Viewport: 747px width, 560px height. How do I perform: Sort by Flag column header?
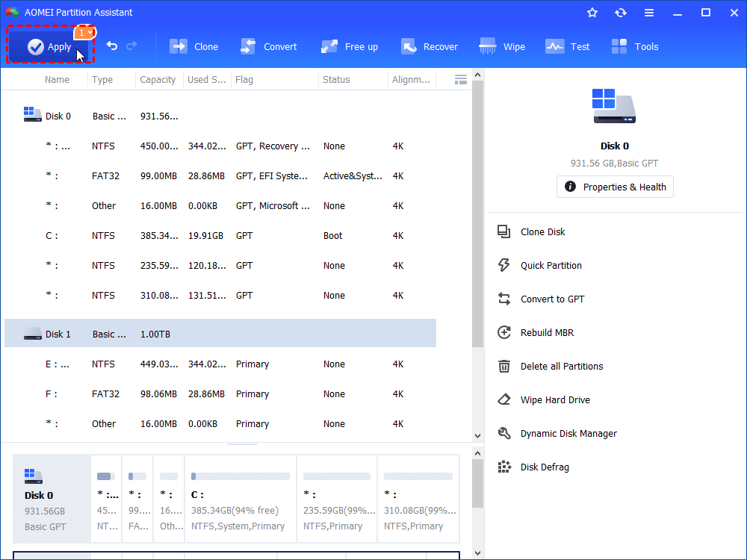[244, 80]
